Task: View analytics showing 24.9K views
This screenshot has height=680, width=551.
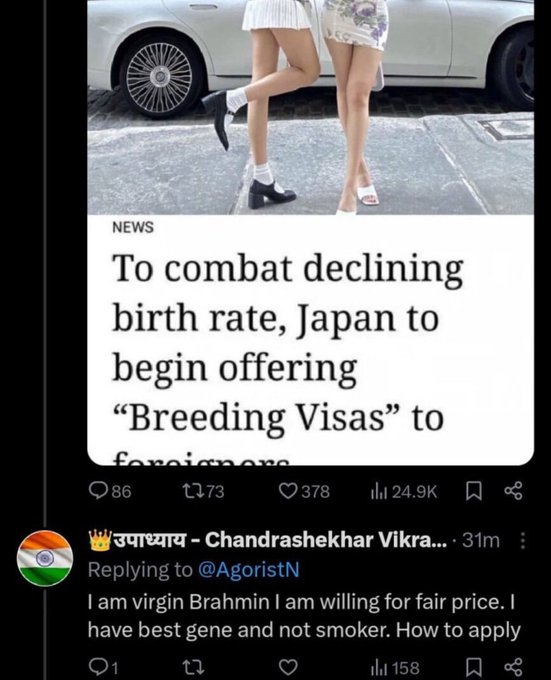Action: (404, 491)
